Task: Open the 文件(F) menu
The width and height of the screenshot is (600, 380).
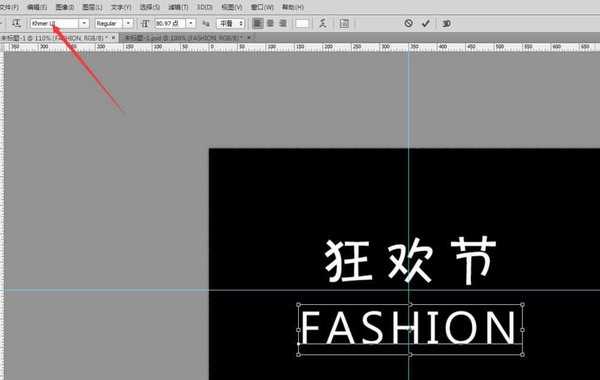Action: pyautogui.click(x=9, y=7)
